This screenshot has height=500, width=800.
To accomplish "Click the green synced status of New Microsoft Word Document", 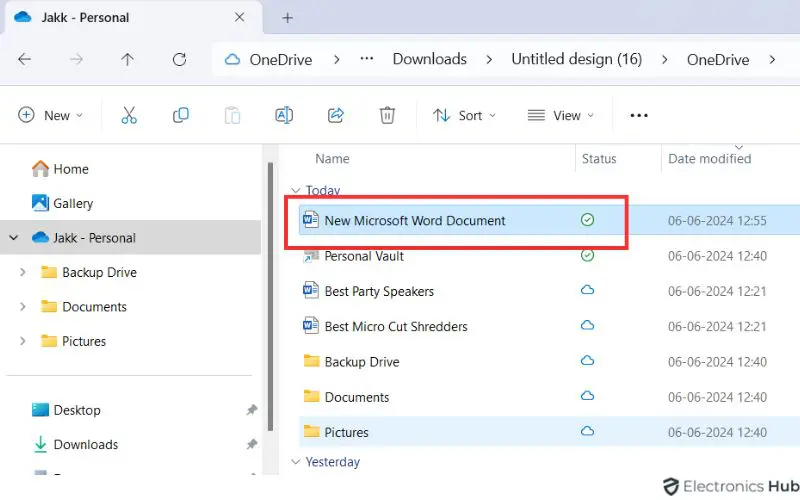I will pyautogui.click(x=587, y=220).
